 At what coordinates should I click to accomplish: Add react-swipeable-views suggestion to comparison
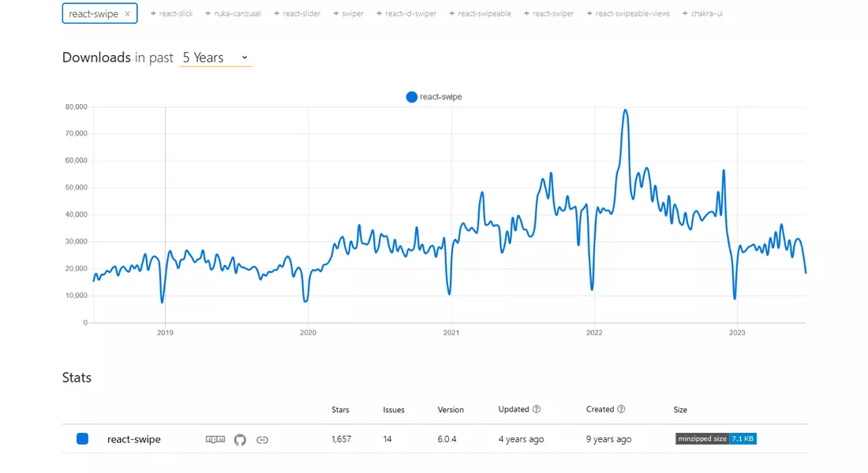coord(628,13)
